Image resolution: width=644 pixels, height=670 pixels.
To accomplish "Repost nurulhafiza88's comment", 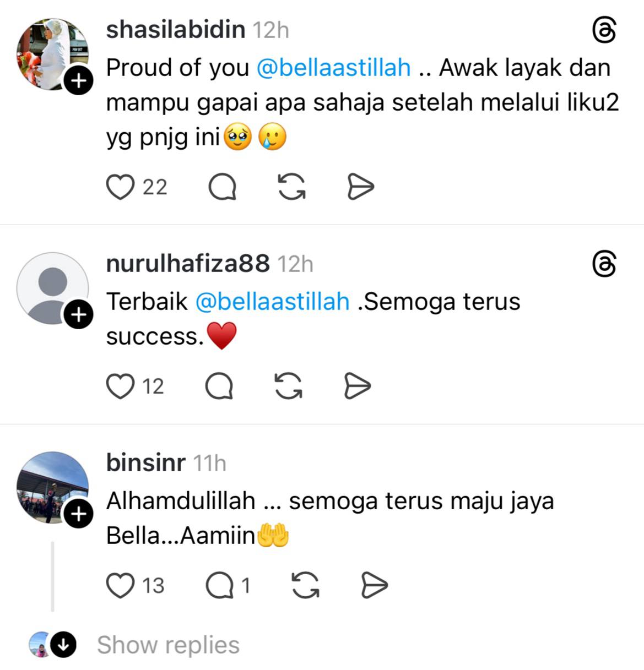I will (289, 385).
